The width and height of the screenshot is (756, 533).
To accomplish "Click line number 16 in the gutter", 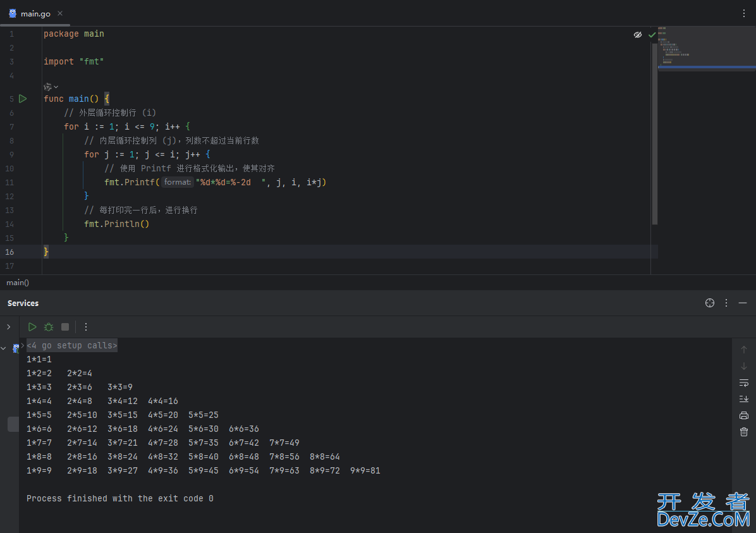I will point(9,252).
